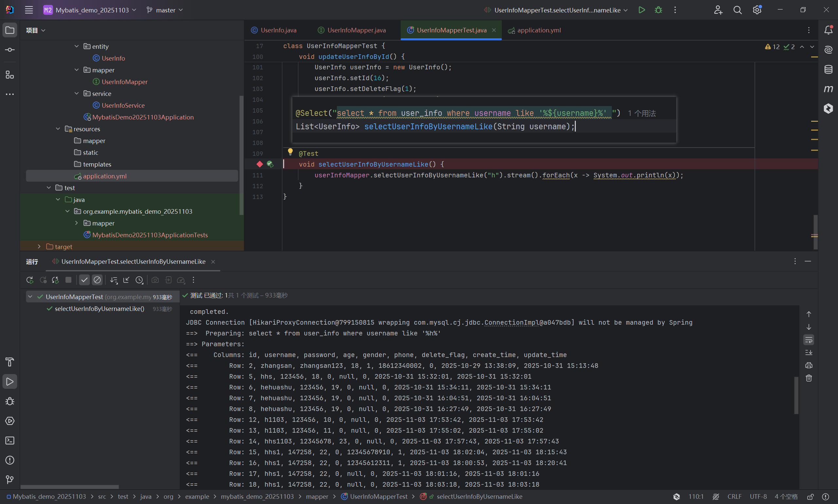Collapse the resources folder
Image resolution: width=838 pixels, height=504 pixels.
(x=58, y=129)
